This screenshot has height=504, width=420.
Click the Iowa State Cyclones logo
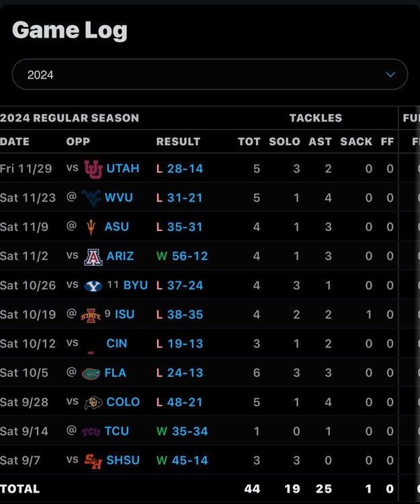91,314
